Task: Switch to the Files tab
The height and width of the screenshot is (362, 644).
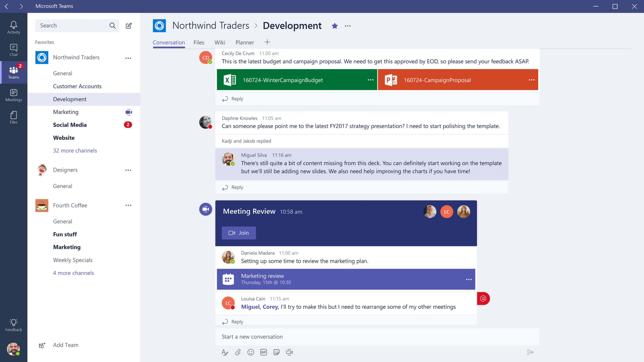Action: click(x=198, y=42)
